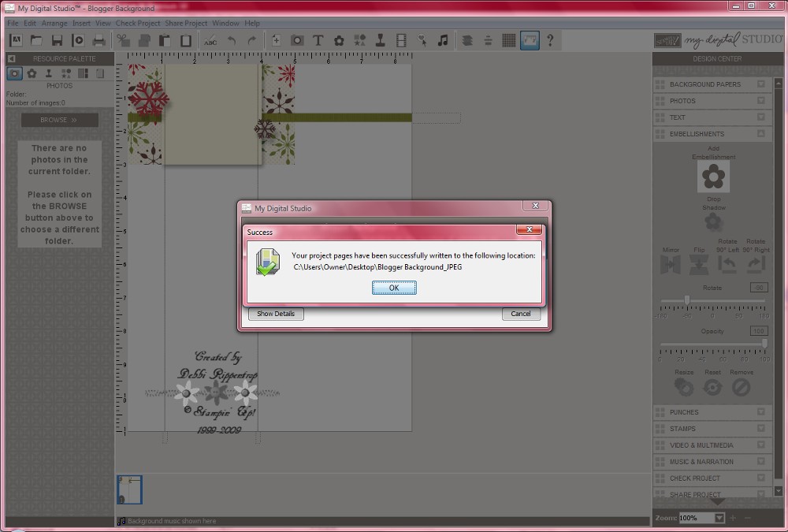Click the Remove embellishment icon

(741, 387)
